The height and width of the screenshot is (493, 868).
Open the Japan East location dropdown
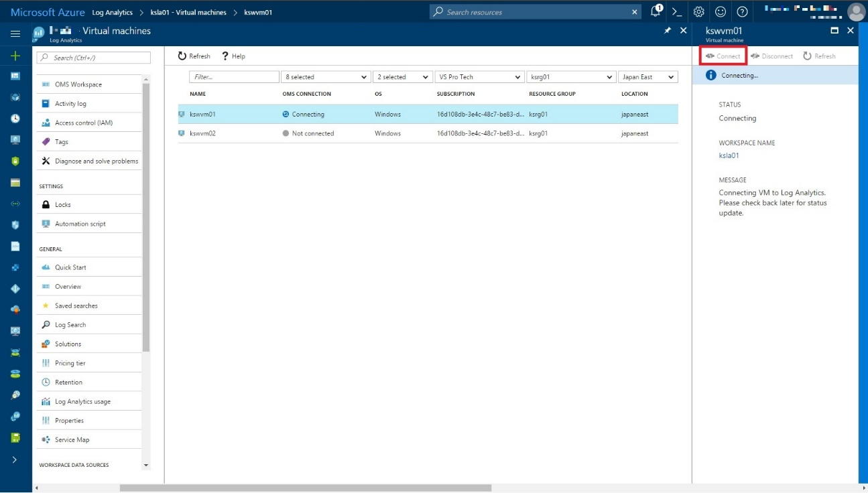[648, 77]
